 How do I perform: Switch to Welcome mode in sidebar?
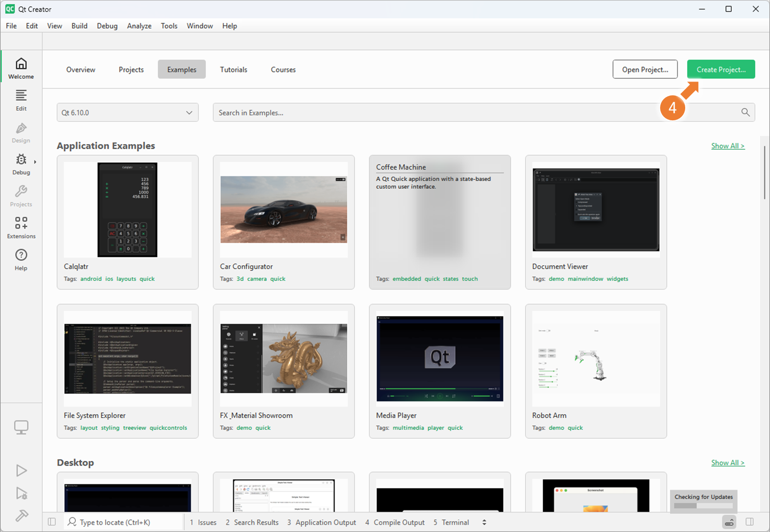[21, 68]
